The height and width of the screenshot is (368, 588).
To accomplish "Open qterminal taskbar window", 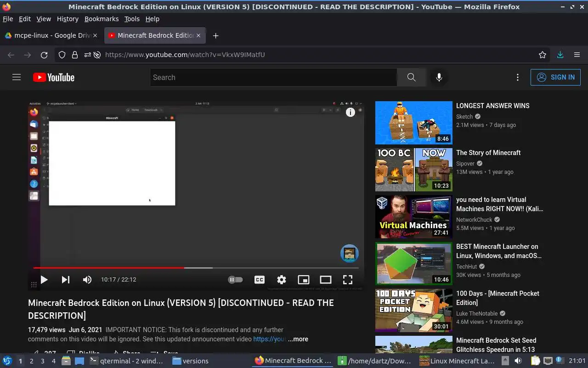I will click(127, 361).
